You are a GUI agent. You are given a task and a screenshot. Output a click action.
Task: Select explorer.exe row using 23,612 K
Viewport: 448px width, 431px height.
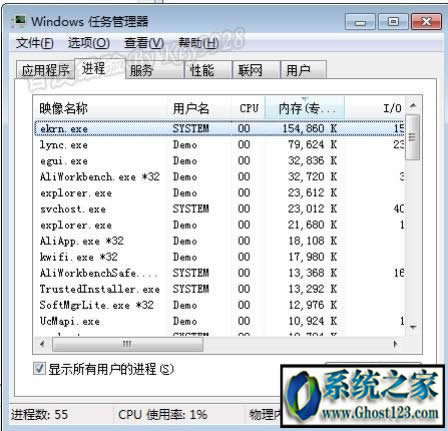[x=219, y=193]
